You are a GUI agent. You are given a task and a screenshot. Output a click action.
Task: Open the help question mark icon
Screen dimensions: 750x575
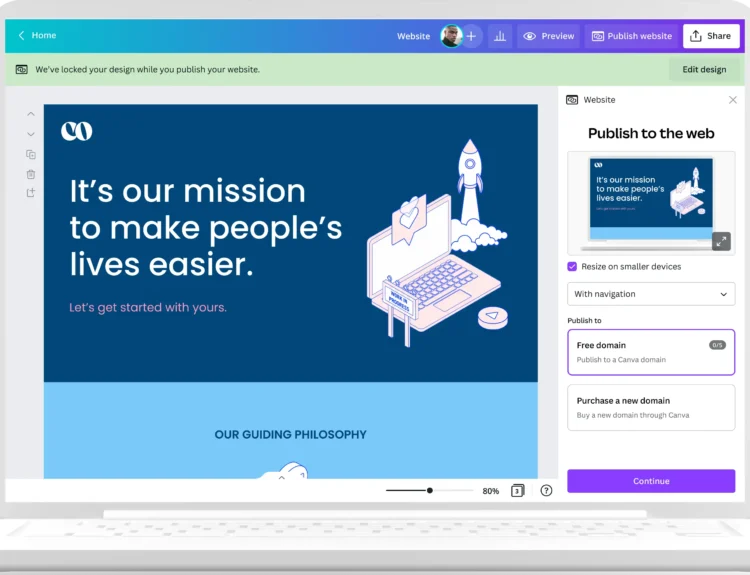coord(546,491)
